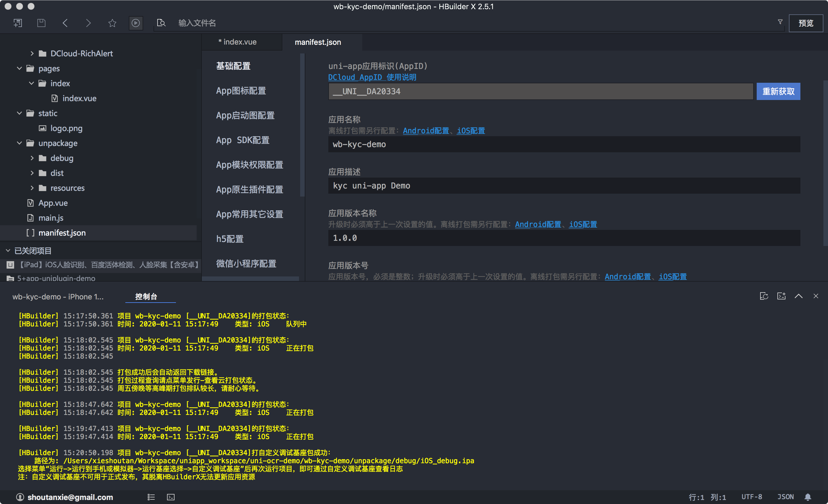The height and width of the screenshot is (504, 828).
Task: Click the user account icon in status bar
Action: click(x=20, y=497)
